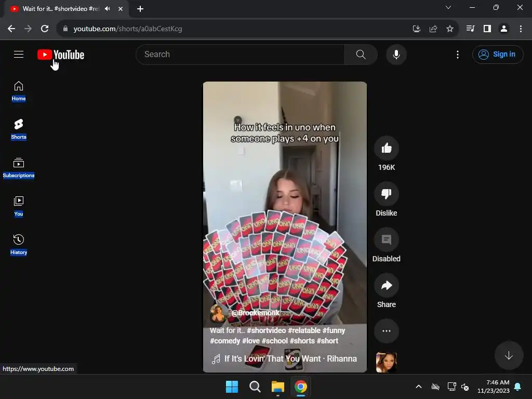The image size is (532, 399).
Task: Open Rihanna sound thumbnail
Action: tap(387, 362)
